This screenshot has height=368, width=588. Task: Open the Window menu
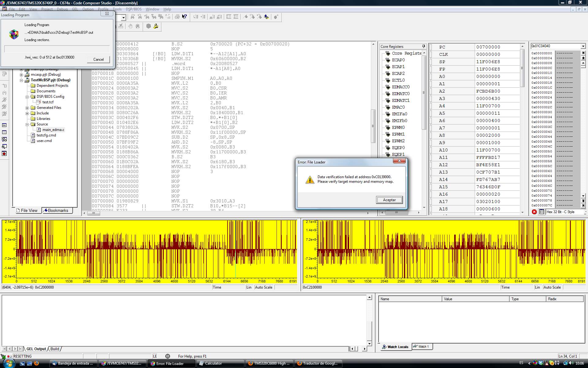152,9
